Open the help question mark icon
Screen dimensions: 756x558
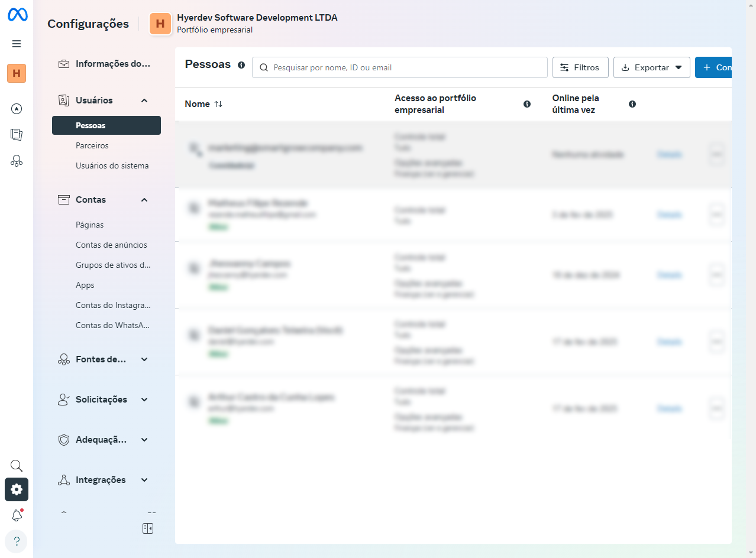tap(16, 541)
